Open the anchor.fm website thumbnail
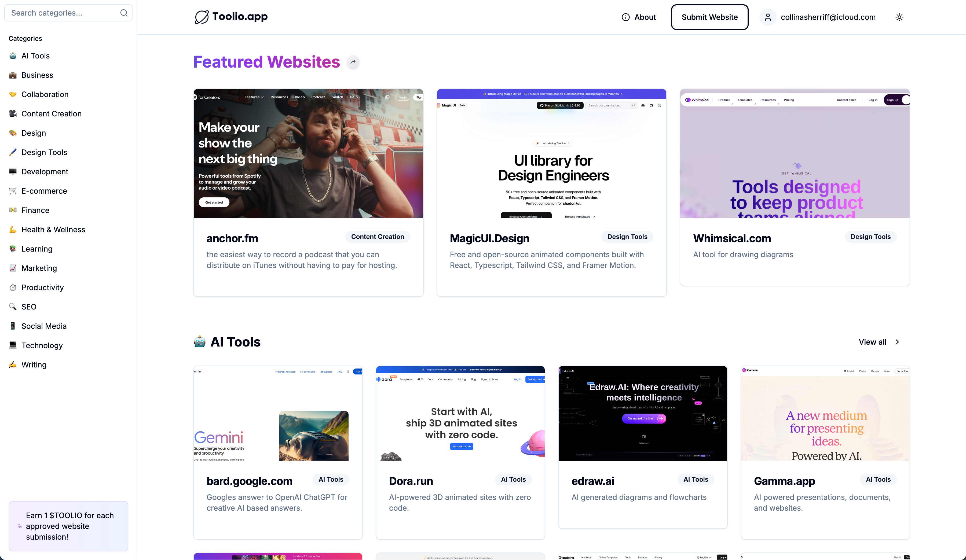 [x=308, y=154]
